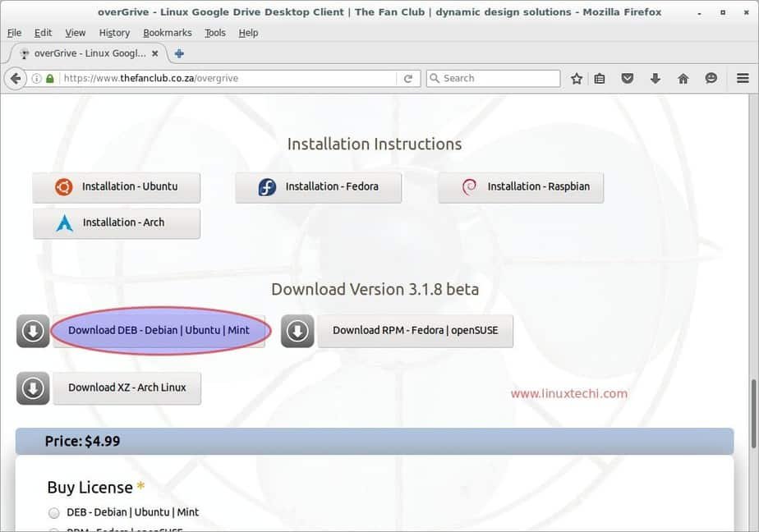Click the Download Version 3.1.8 beta heading

(375, 289)
